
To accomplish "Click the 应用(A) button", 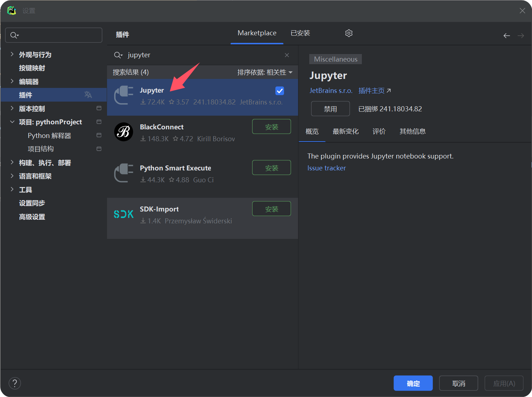I will pos(504,383).
